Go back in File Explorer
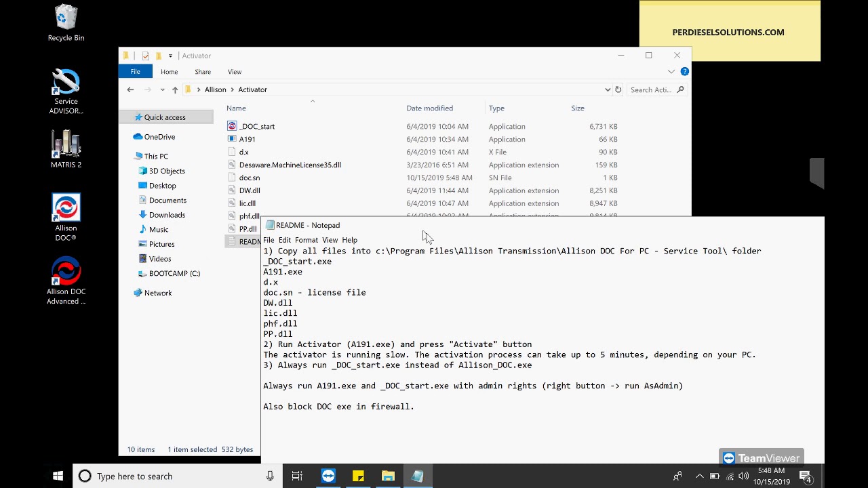This screenshot has height=488, width=868. [x=130, y=89]
